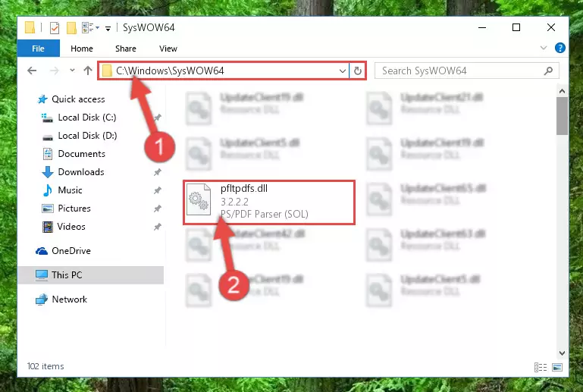The image size is (583, 392).
Task: Switch to Details view layout
Action: point(541,368)
